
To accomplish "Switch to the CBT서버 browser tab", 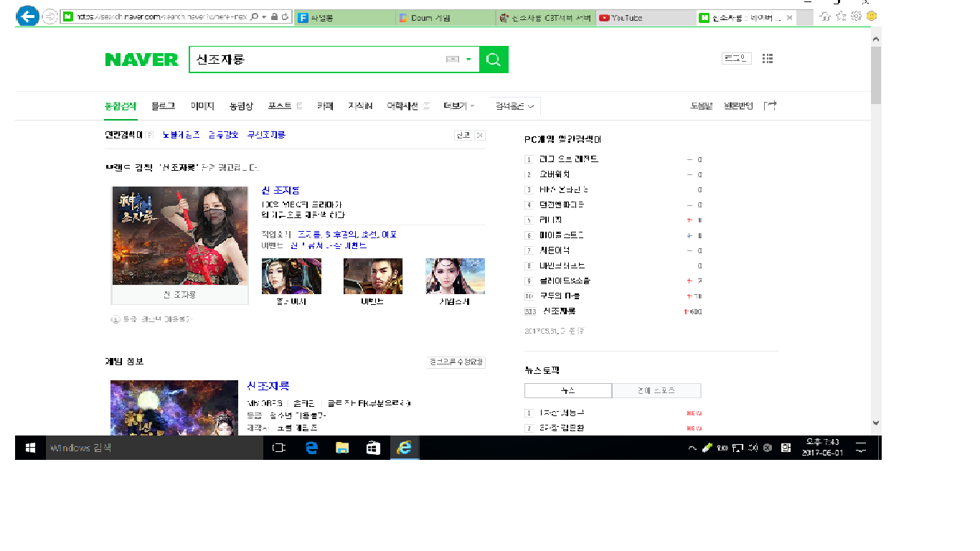I will point(545,18).
